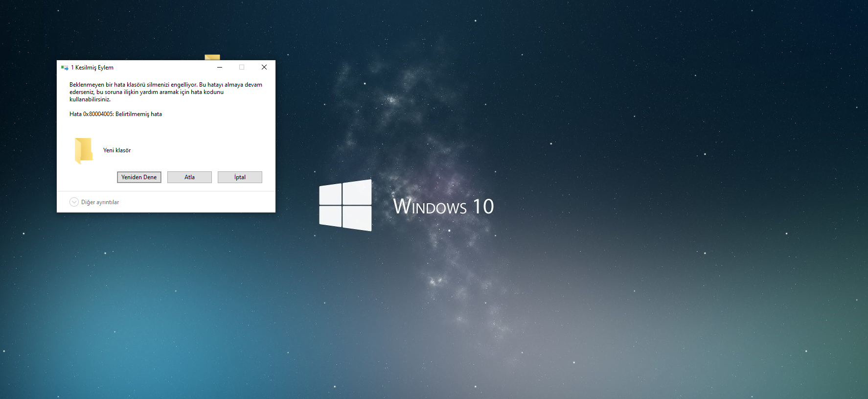
Task: Click the Hata 0x80004005 error code text
Action: (x=115, y=114)
